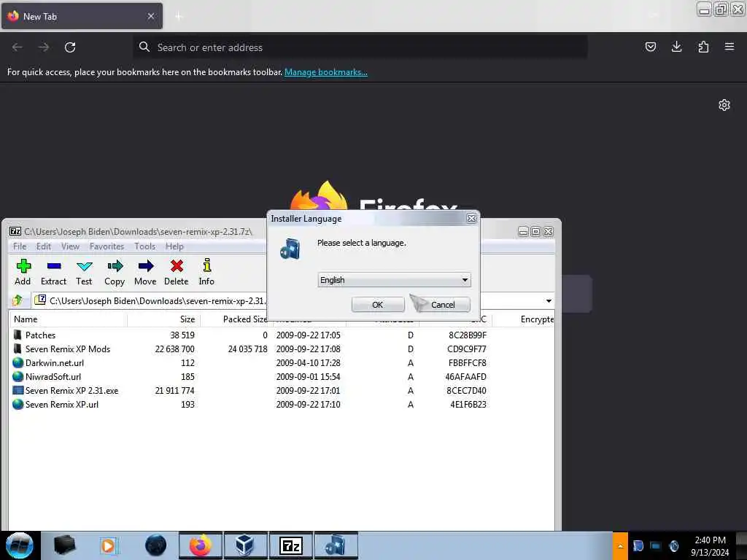This screenshot has width=747, height=560.
Task: Open the 7-Zip File menu
Action: tap(20, 246)
